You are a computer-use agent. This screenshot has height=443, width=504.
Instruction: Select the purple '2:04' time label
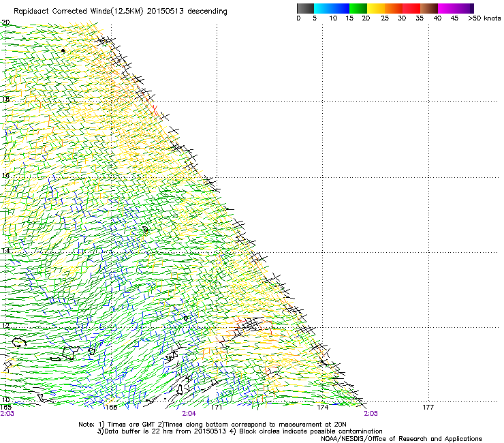[x=189, y=414]
